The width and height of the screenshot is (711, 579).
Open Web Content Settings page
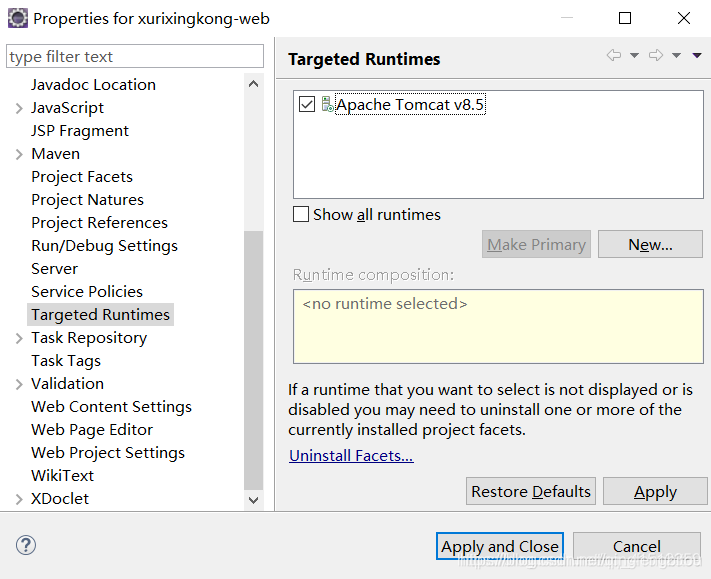[x=112, y=407]
